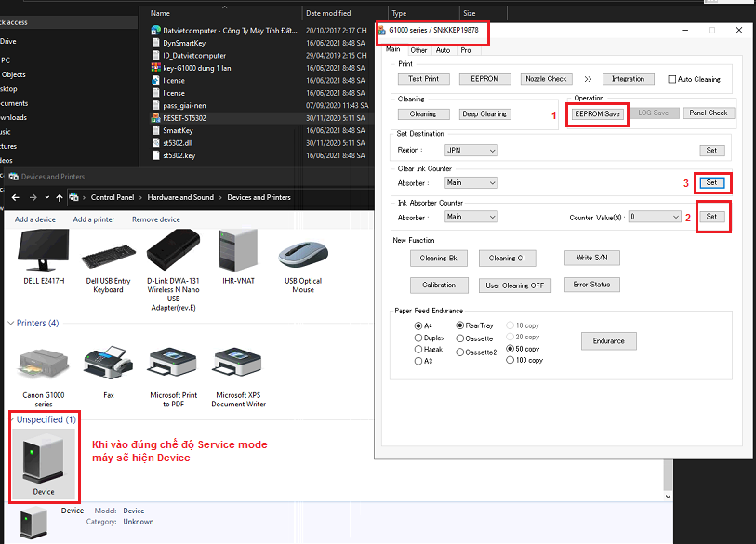
Task: Select the IHR-VNAT computer icon
Action: coord(238,250)
